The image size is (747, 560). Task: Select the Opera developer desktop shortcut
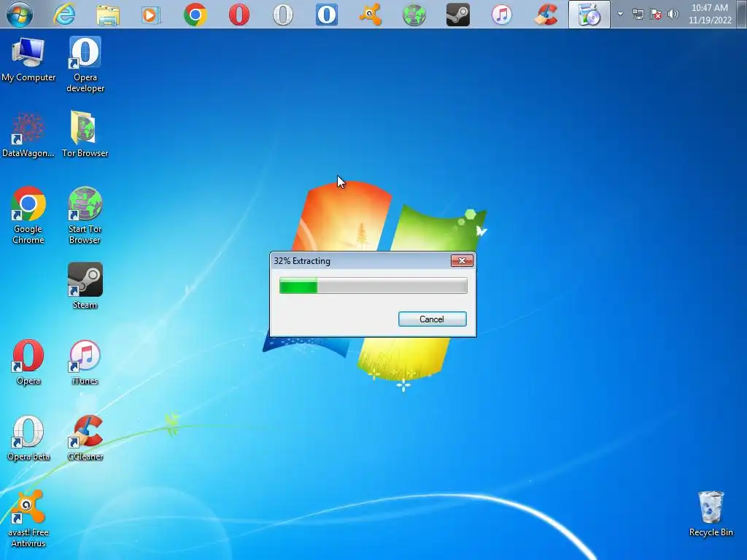(85, 64)
